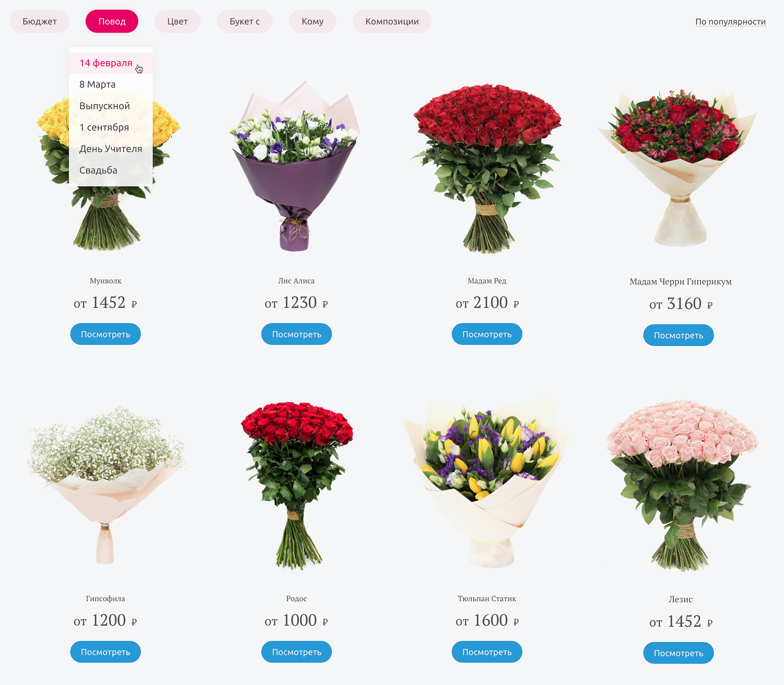Click Посмотреть under Лис Алиса bouquet
Image resolution: width=784 pixels, height=685 pixels.
pos(297,334)
